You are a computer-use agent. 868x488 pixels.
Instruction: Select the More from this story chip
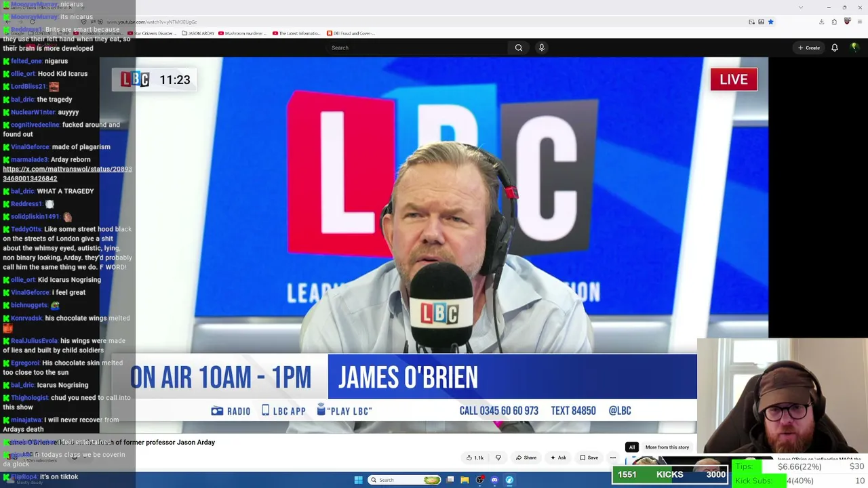click(667, 447)
